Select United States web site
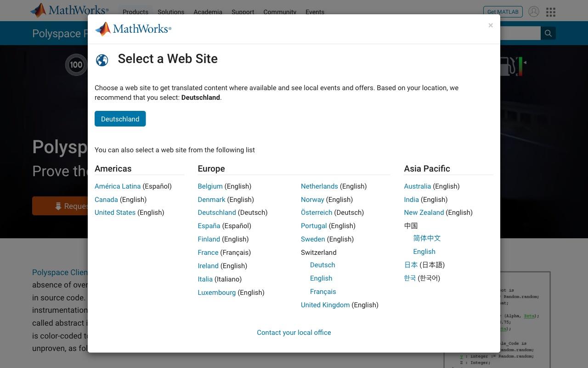Image resolution: width=588 pixels, height=368 pixels. click(115, 213)
